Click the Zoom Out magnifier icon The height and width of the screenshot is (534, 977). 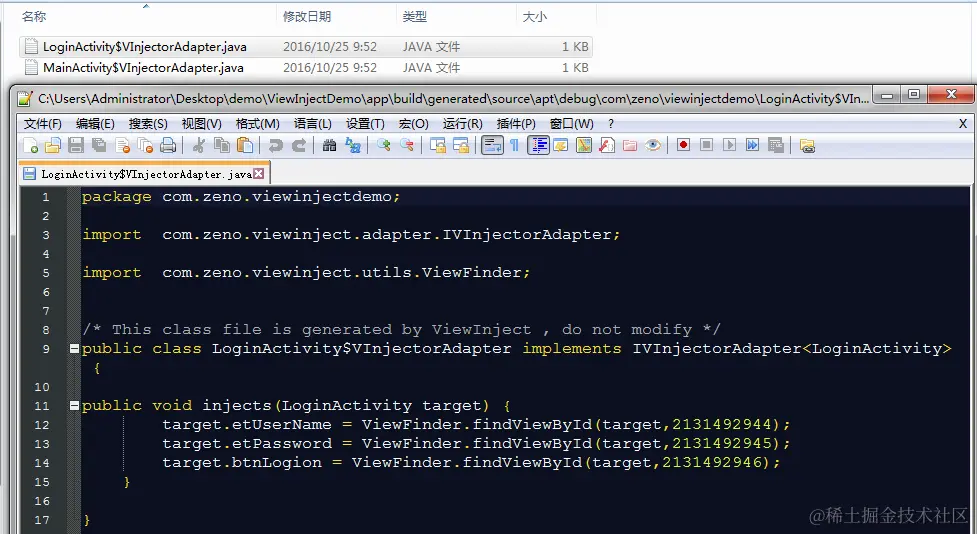407,146
